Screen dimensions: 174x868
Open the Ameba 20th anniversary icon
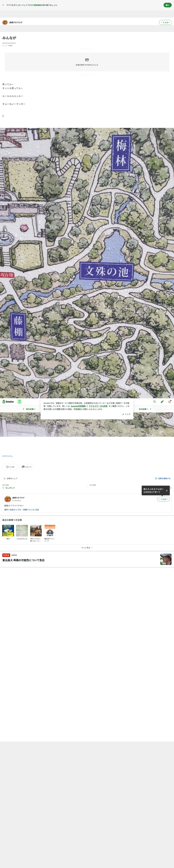pyautogui.click(x=19, y=402)
